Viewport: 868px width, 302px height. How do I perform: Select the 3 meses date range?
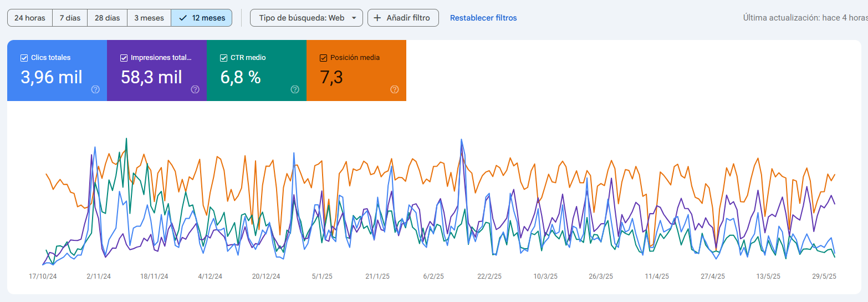149,18
